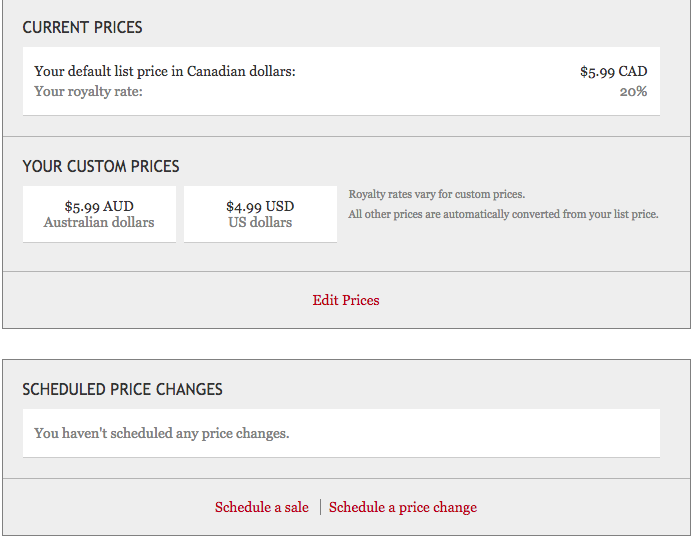Image resolution: width=691 pixels, height=539 pixels.
Task: Click the divider between the schedule links
Action: (x=320, y=507)
